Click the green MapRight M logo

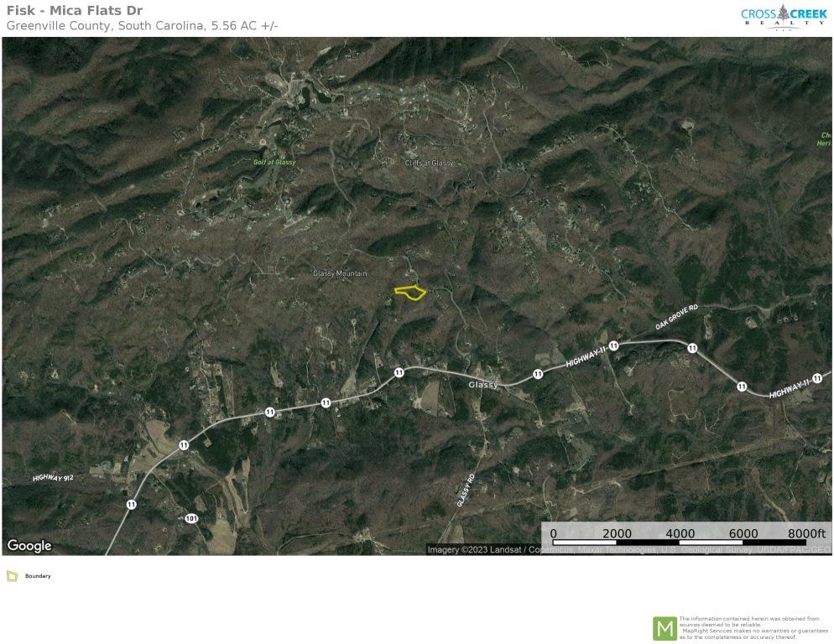point(665,627)
